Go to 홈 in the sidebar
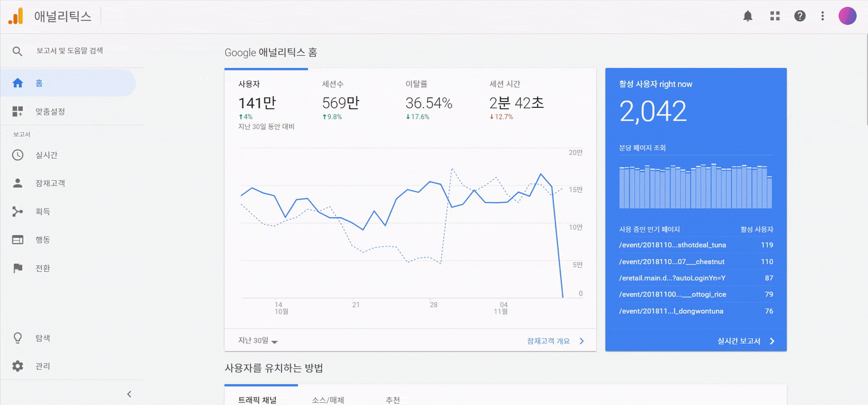This screenshot has width=868, height=405. coord(68,83)
